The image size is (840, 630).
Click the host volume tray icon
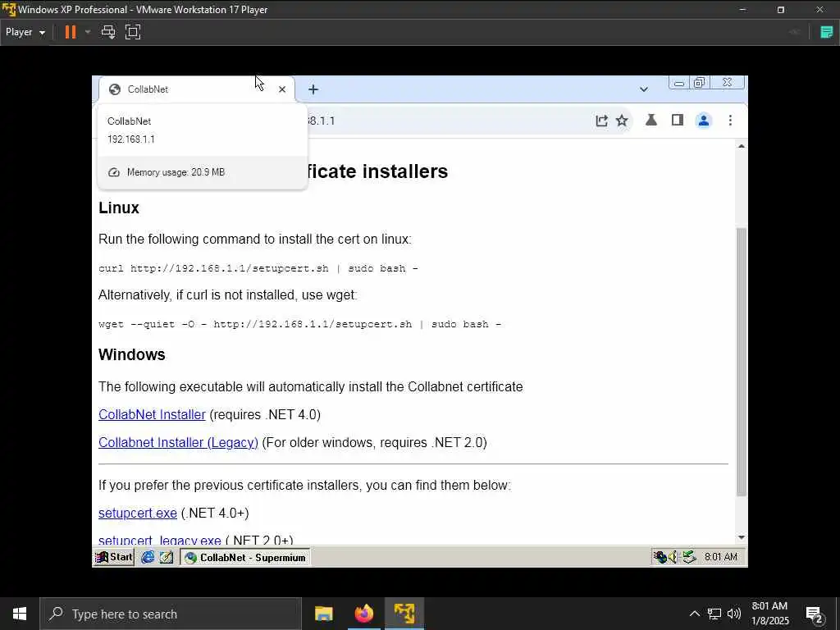pos(734,614)
